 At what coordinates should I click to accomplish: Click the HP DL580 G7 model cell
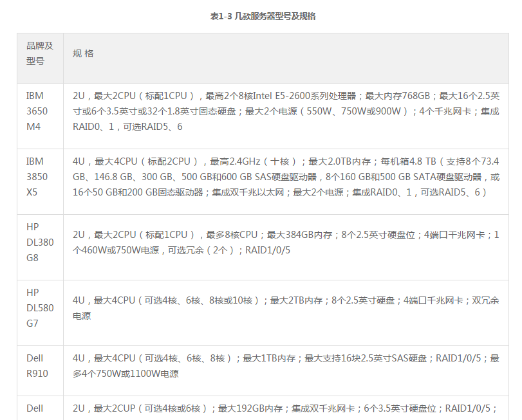(41, 313)
